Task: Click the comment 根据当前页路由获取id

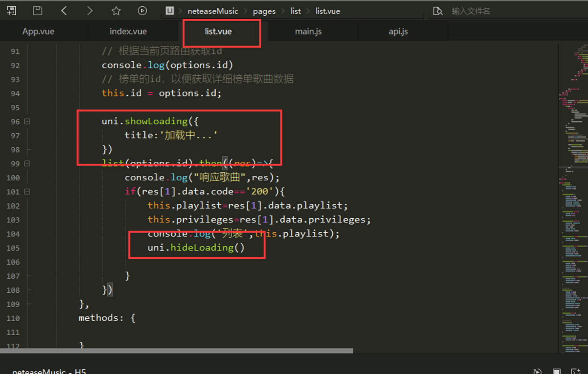Action: point(162,51)
